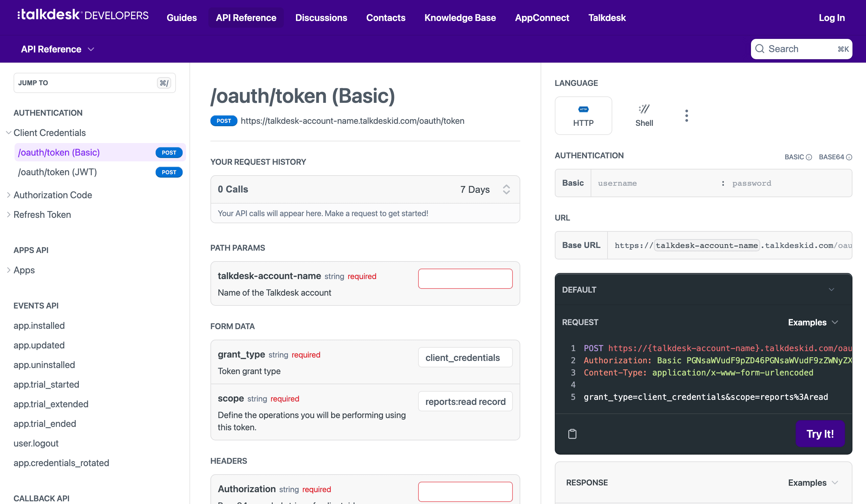This screenshot has height=504, width=866.
Task: Click the Log In link
Action: (831, 18)
